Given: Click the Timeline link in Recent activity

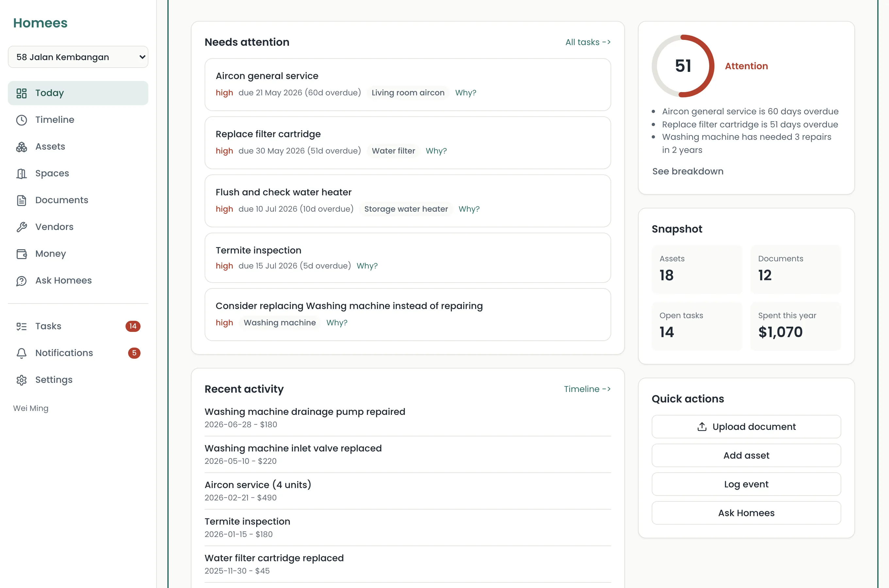Looking at the screenshot, I should point(587,389).
